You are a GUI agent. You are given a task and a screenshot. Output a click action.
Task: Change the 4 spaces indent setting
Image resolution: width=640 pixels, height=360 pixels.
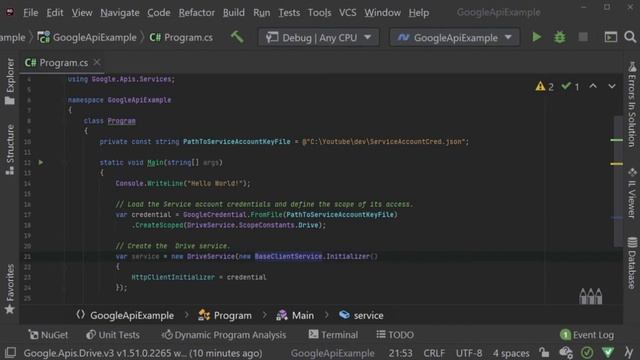pyautogui.click(x=511, y=353)
